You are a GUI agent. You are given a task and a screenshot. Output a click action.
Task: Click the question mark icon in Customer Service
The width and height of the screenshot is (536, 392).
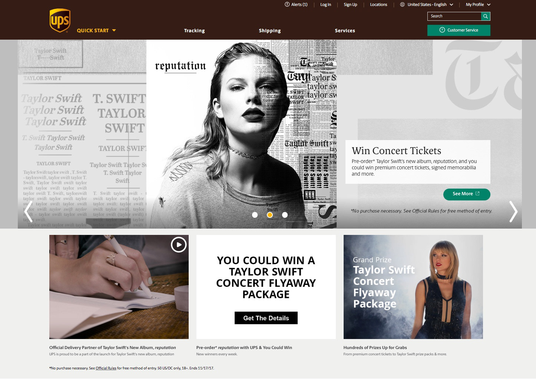click(442, 30)
